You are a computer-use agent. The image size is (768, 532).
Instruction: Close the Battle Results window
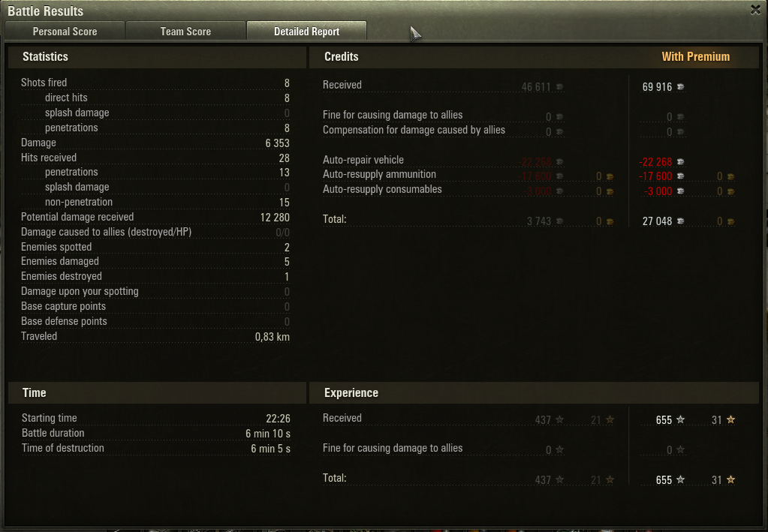755,10
